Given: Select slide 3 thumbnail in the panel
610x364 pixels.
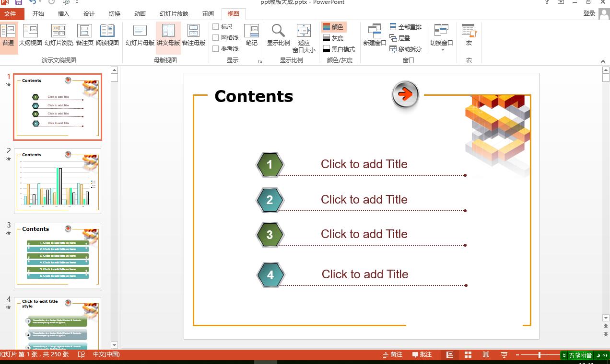Looking at the screenshot, I should (58, 255).
